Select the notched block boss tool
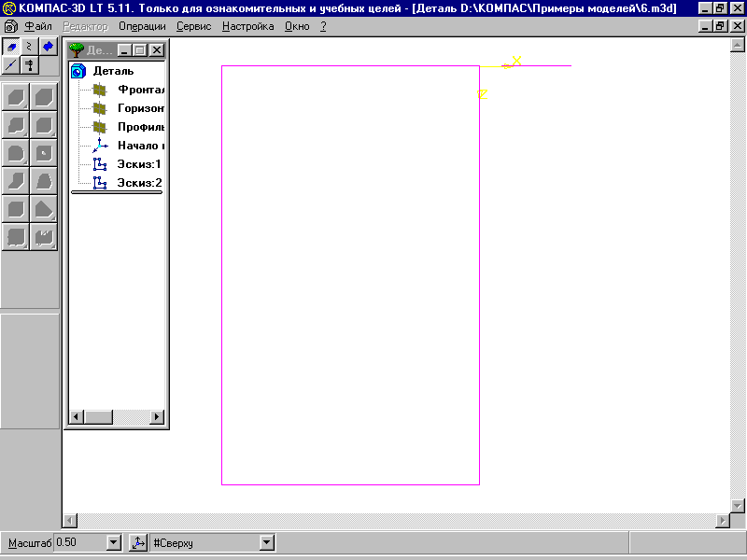747x560 pixels. coord(16,125)
